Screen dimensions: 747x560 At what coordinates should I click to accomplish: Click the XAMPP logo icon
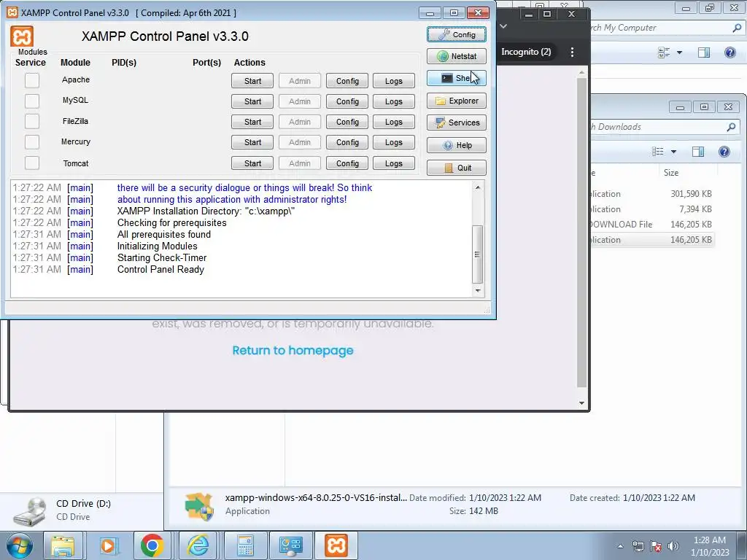point(22,36)
